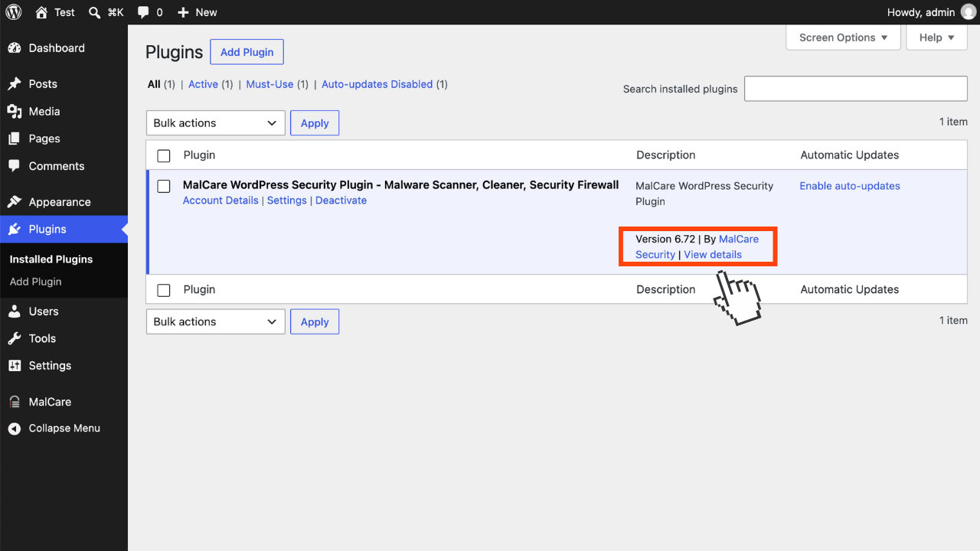This screenshot has height=551, width=980.
Task: Open Comments via sidebar bubble icon
Action: (x=15, y=166)
